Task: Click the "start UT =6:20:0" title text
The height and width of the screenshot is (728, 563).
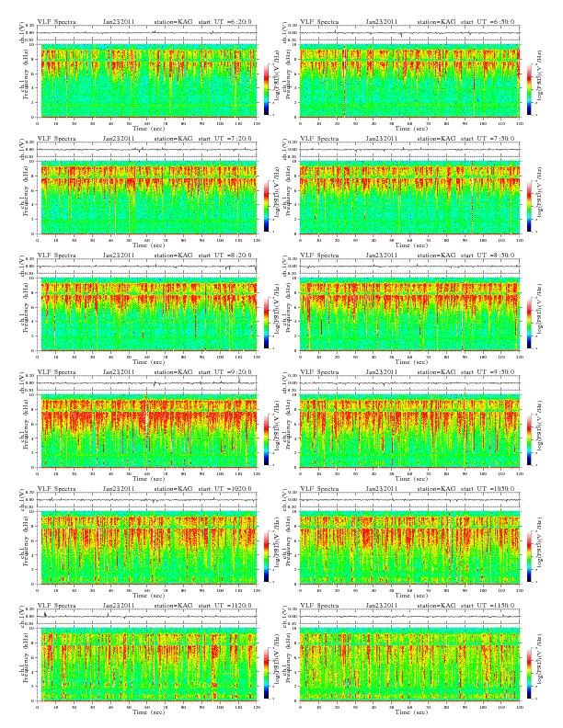Action: [224, 22]
